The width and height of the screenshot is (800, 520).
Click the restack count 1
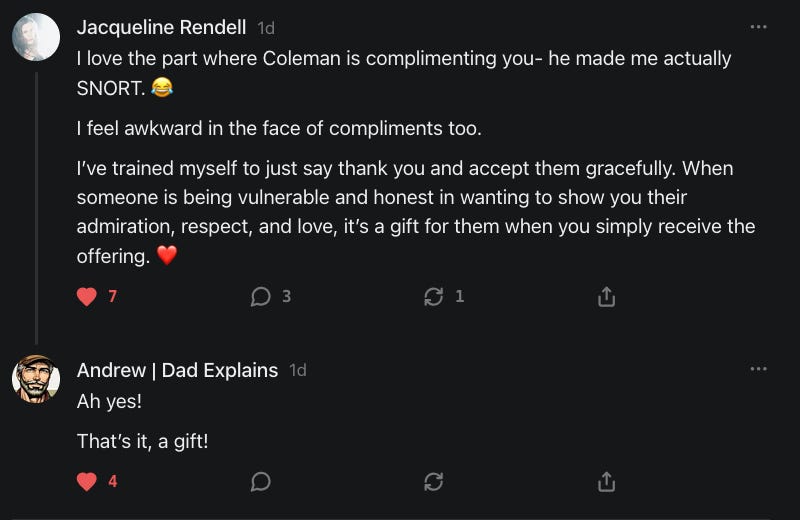[x=459, y=297]
